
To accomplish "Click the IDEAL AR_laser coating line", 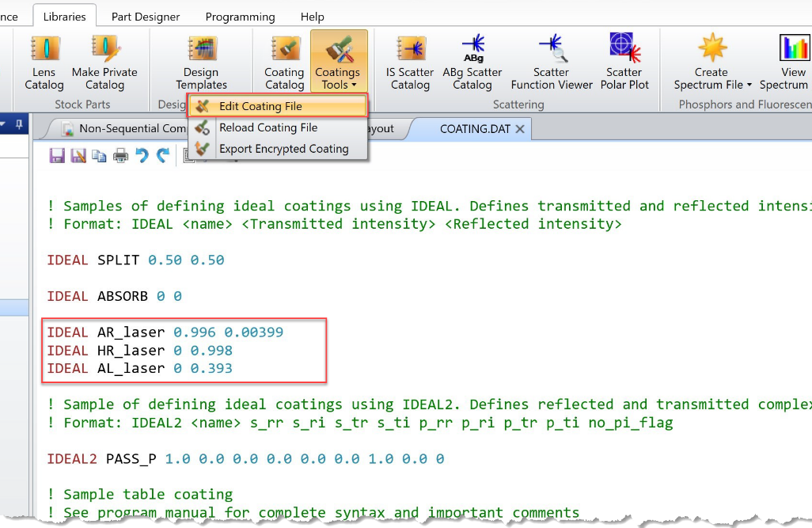I will point(165,332).
